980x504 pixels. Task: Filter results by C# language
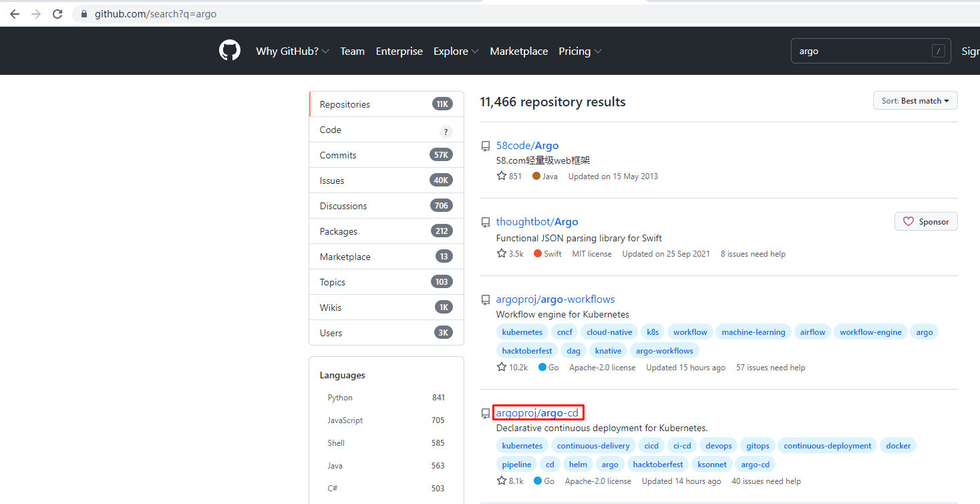coord(386,489)
